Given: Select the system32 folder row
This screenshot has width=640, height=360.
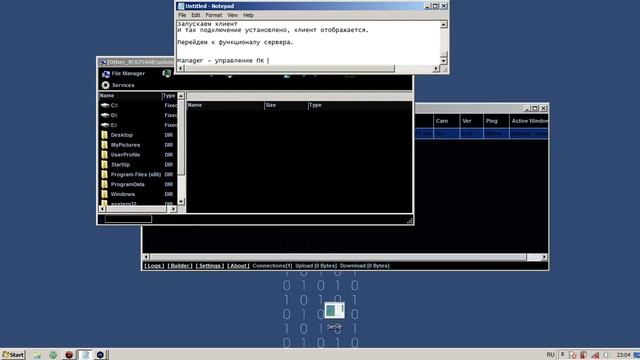Looking at the screenshot, I should (x=138, y=203).
